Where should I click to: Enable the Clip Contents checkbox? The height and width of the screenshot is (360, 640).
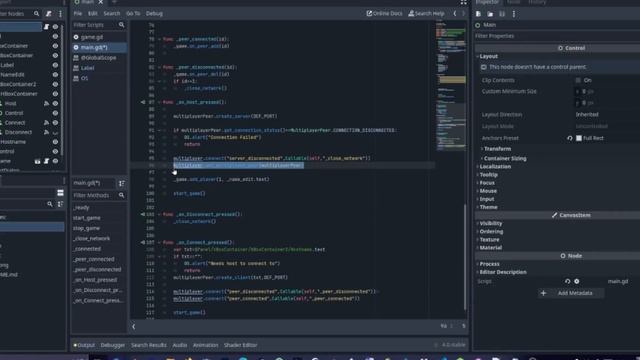tap(578, 80)
